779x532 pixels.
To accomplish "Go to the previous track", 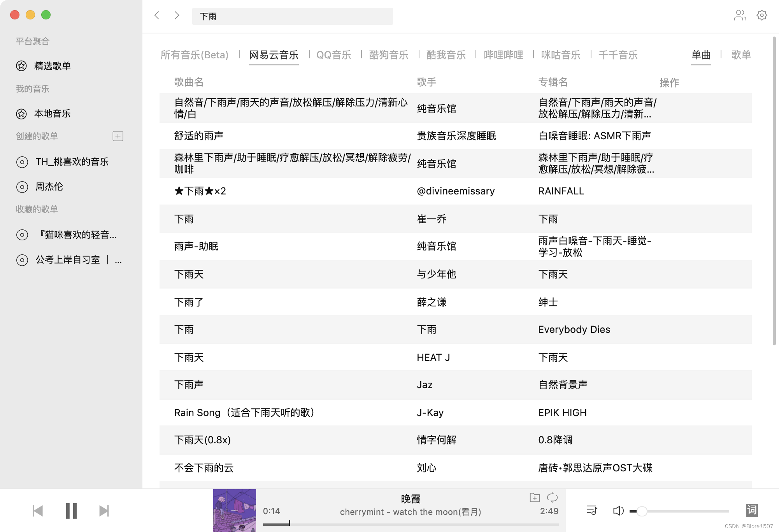I will point(38,511).
